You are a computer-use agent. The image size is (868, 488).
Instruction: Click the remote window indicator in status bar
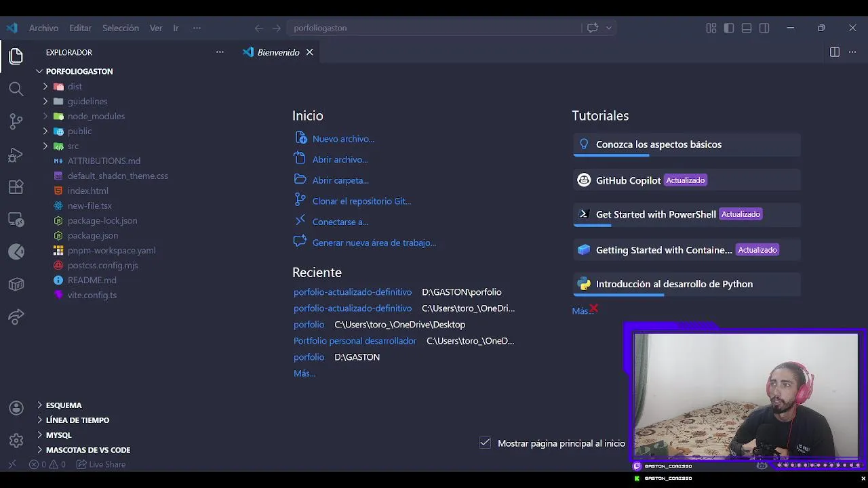[x=12, y=464]
